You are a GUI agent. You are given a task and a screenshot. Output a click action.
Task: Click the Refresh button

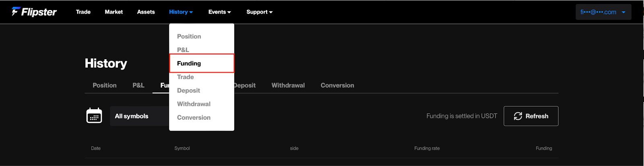click(x=531, y=116)
